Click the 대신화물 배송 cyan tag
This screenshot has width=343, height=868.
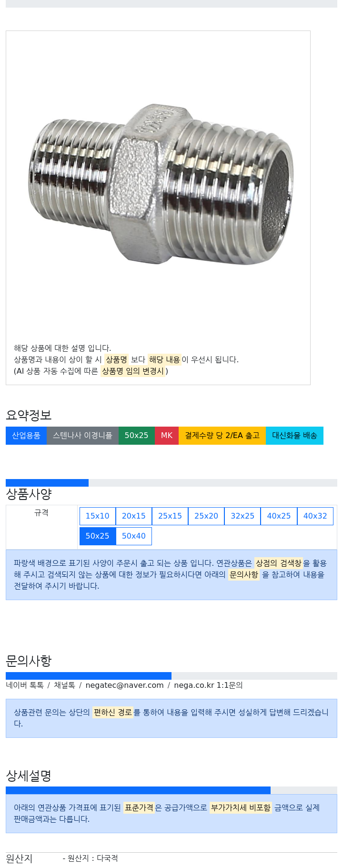[294, 435]
